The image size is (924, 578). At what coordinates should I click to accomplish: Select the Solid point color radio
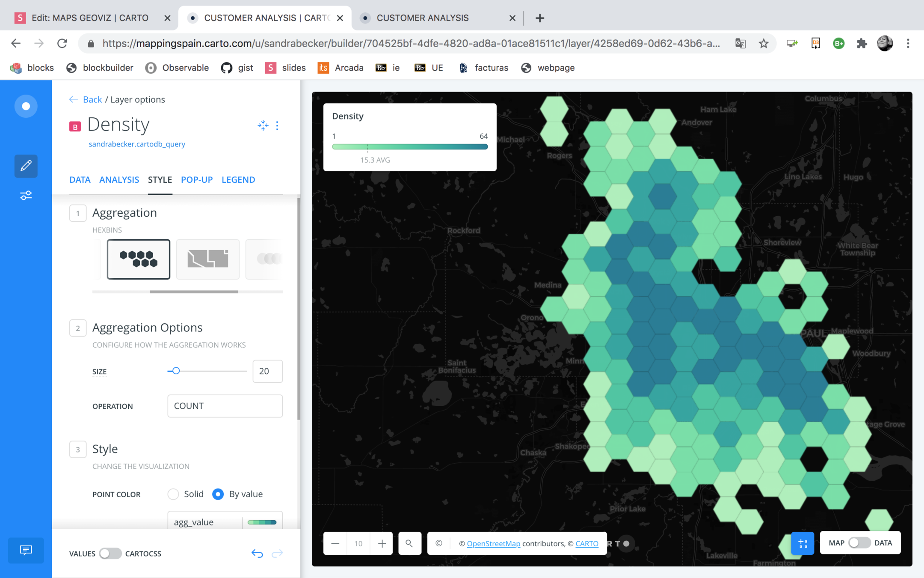[x=173, y=494]
